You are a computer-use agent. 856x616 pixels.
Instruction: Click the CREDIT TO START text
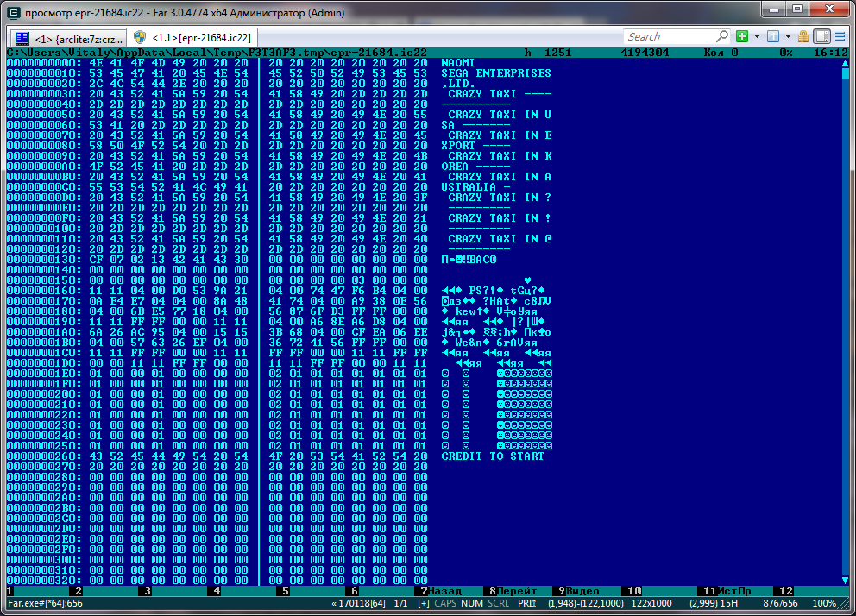[493, 456]
